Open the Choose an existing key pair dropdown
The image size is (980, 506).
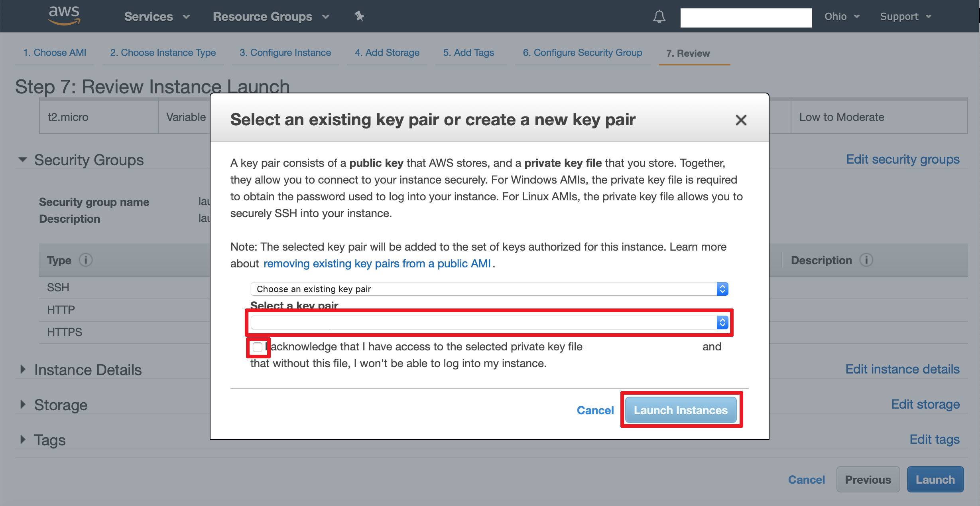(489, 289)
